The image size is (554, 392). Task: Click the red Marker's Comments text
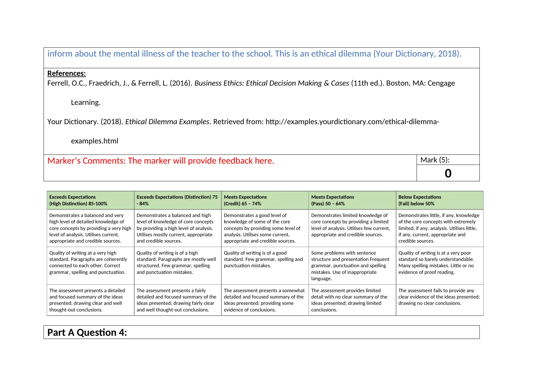(x=161, y=161)
